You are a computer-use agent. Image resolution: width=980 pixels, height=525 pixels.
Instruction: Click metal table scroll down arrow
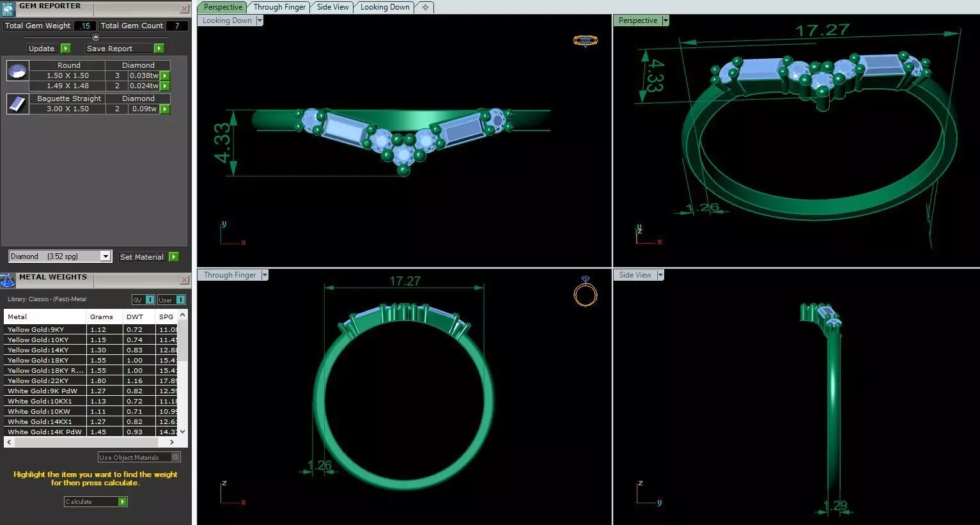point(183,432)
